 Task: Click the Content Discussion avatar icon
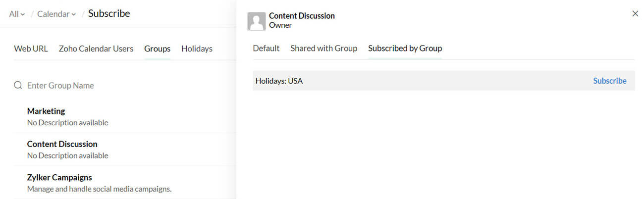256,21
